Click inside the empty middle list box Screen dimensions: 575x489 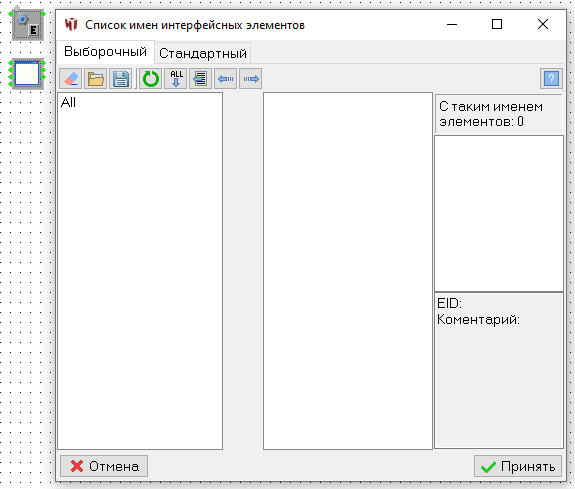(x=348, y=271)
